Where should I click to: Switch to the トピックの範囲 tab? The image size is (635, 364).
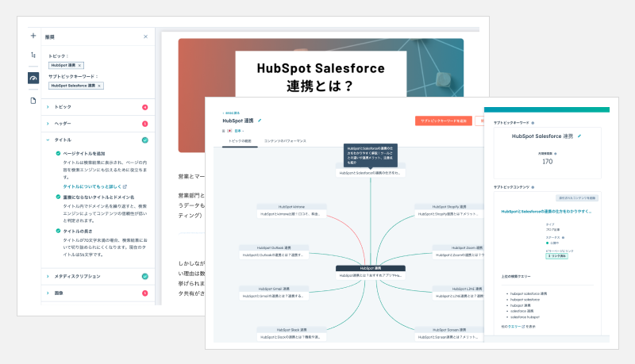(241, 141)
